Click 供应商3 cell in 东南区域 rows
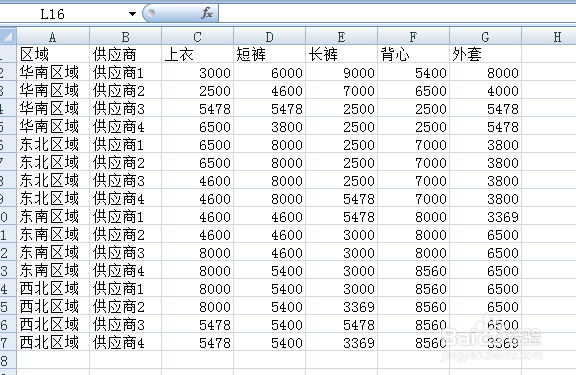576x375 pixels. tap(125, 252)
